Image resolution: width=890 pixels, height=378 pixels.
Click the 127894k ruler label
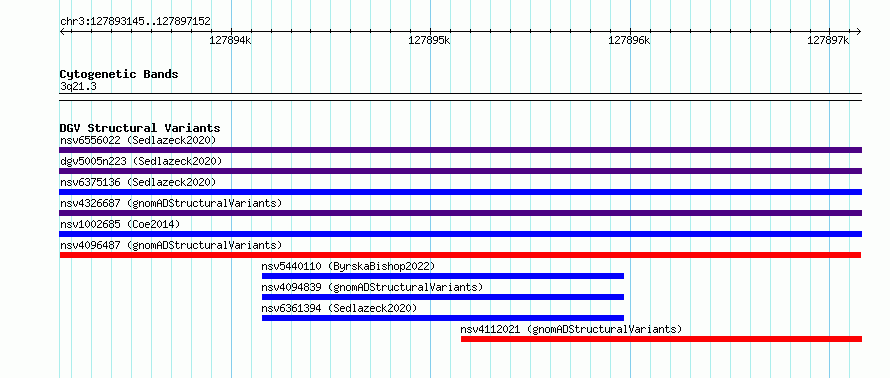230,41
